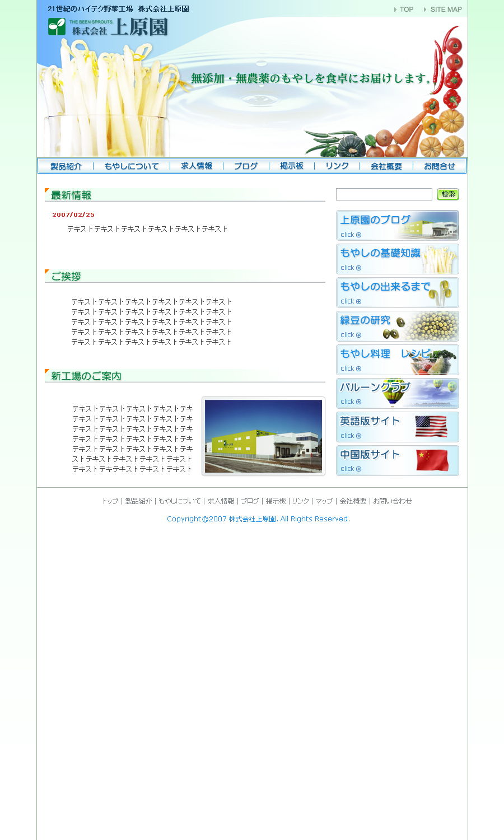Open the SITE MAP link
The height and width of the screenshot is (840, 504).
443,10
